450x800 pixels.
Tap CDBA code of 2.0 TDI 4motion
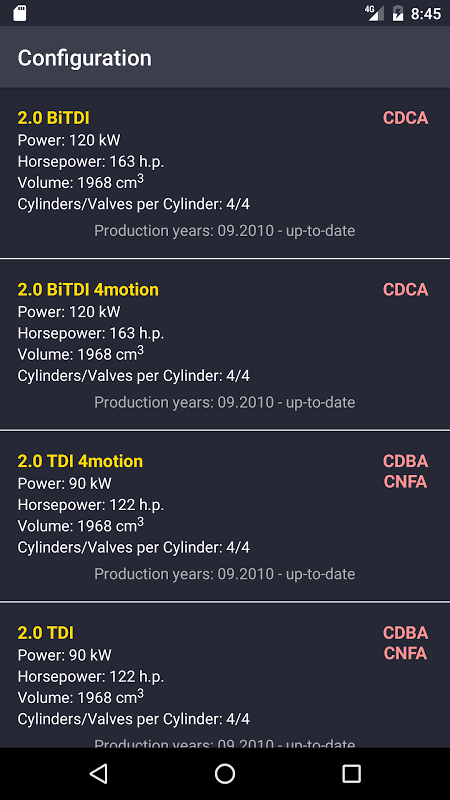tap(406, 461)
